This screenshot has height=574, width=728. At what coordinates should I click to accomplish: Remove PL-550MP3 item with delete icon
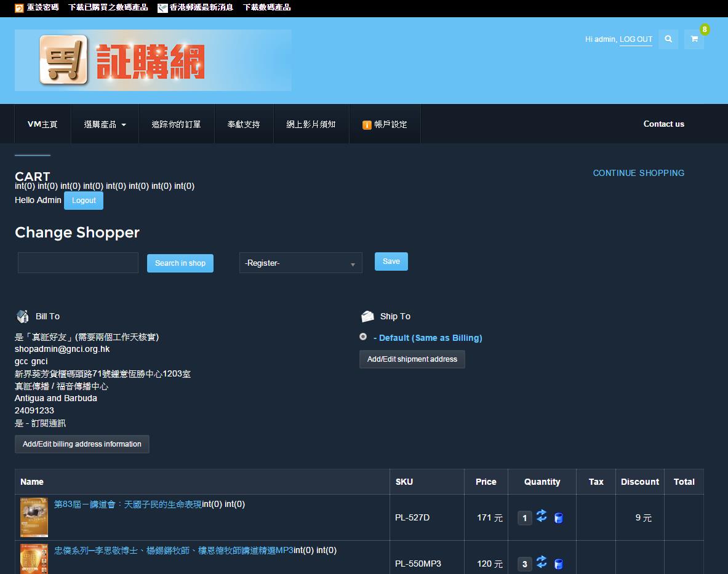pos(559,564)
